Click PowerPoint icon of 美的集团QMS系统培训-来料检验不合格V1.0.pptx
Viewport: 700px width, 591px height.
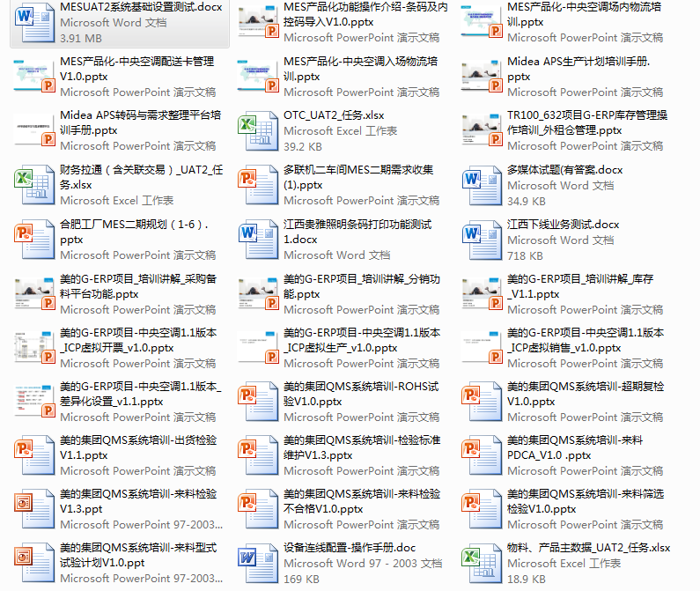[x=258, y=508]
